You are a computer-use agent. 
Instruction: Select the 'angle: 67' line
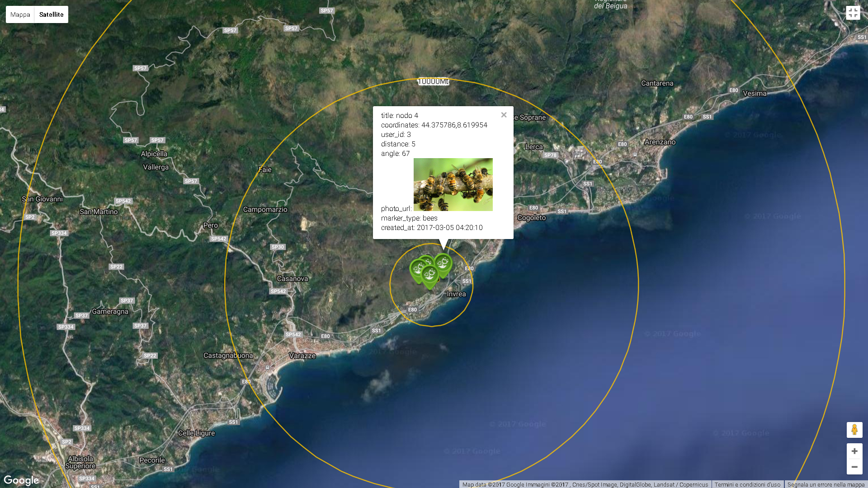396,154
